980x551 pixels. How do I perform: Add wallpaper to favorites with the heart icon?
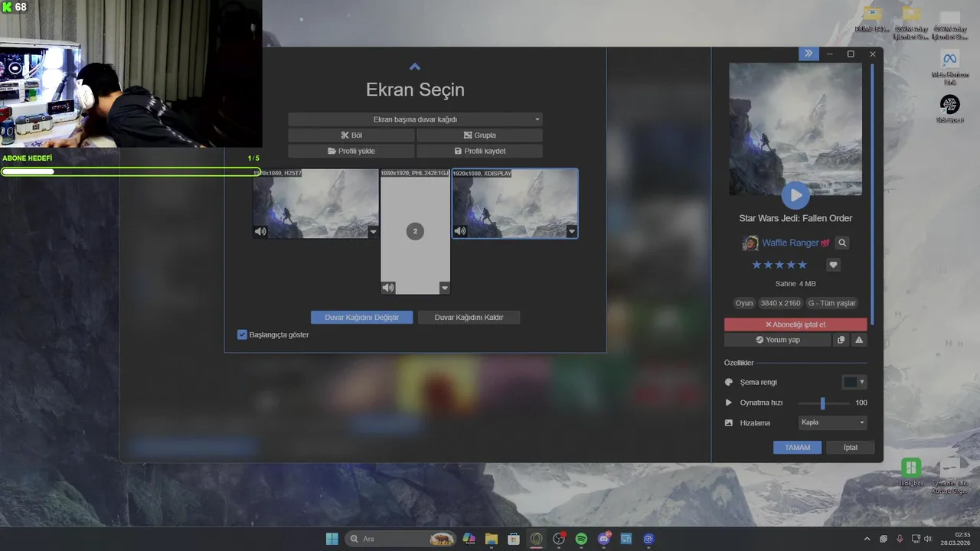click(x=834, y=265)
